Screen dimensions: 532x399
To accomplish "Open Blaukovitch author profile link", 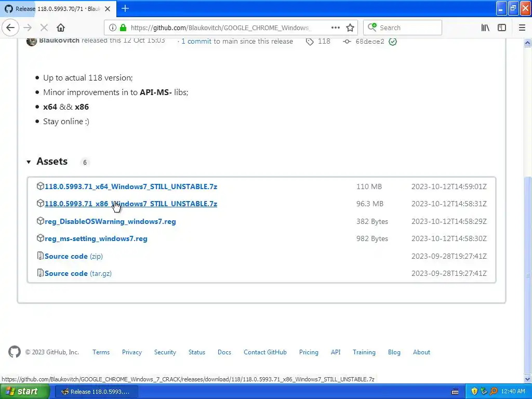I will [x=59, y=41].
